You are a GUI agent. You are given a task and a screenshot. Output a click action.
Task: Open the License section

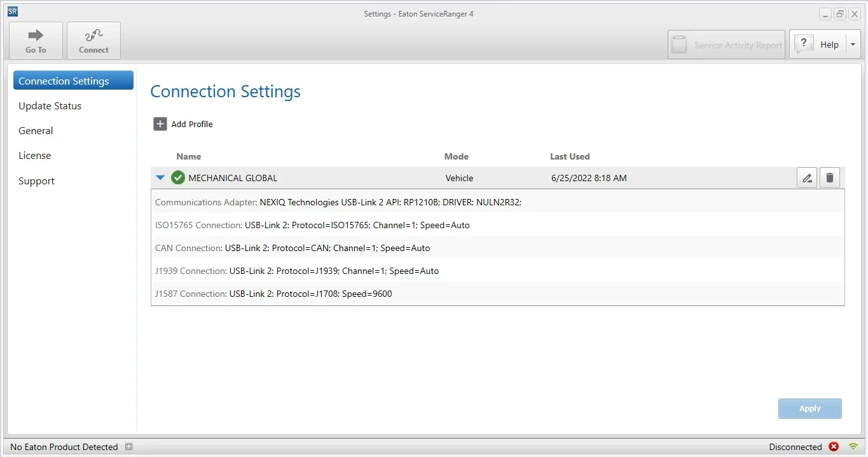[x=35, y=156]
